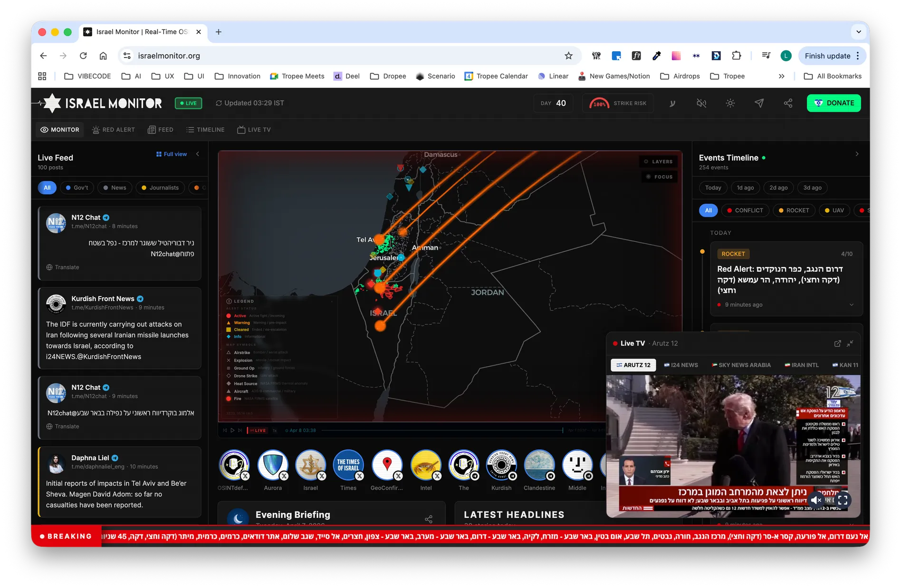Minimize the Live TV floating player
The width and height of the screenshot is (901, 588).
[850, 343]
